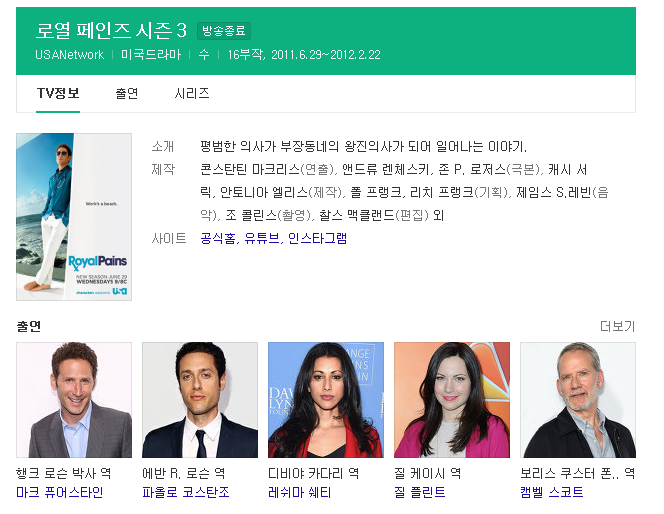Click the 로열 페인즈 시즌 3 title
Image resolution: width=664 pixels, height=514 pixels.
(111, 30)
